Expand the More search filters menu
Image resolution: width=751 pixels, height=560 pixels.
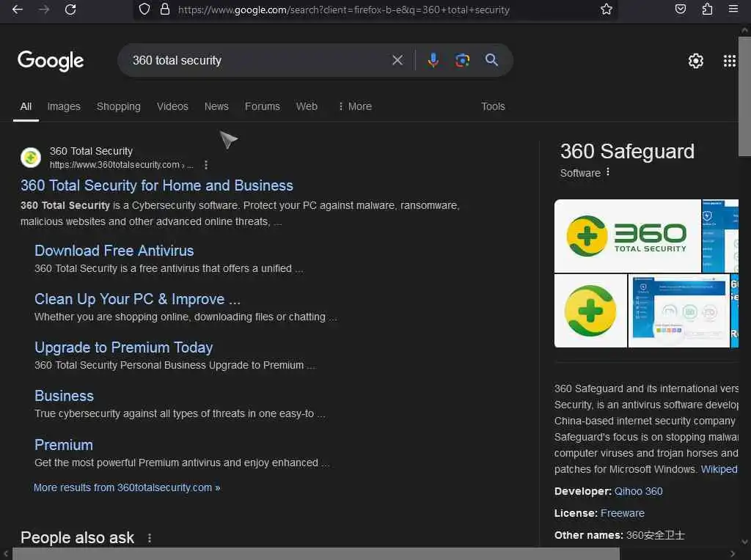pyautogui.click(x=354, y=106)
